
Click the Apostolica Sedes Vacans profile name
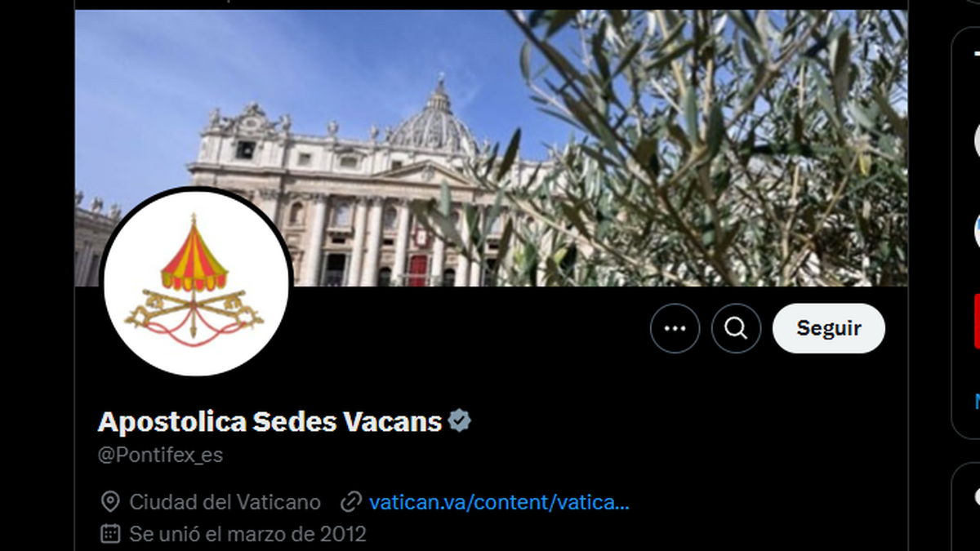[x=269, y=421]
